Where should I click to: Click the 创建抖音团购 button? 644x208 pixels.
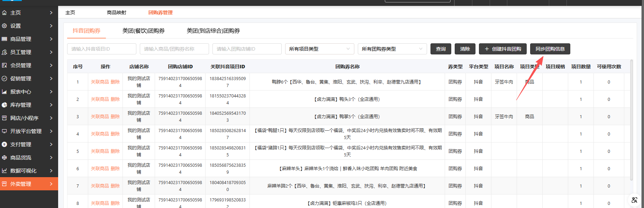click(x=502, y=49)
